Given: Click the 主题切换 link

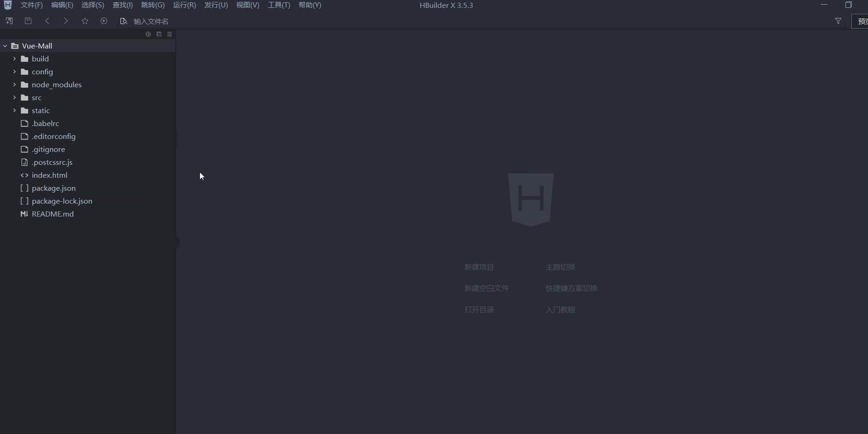Looking at the screenshot, I should click(560, 267).
